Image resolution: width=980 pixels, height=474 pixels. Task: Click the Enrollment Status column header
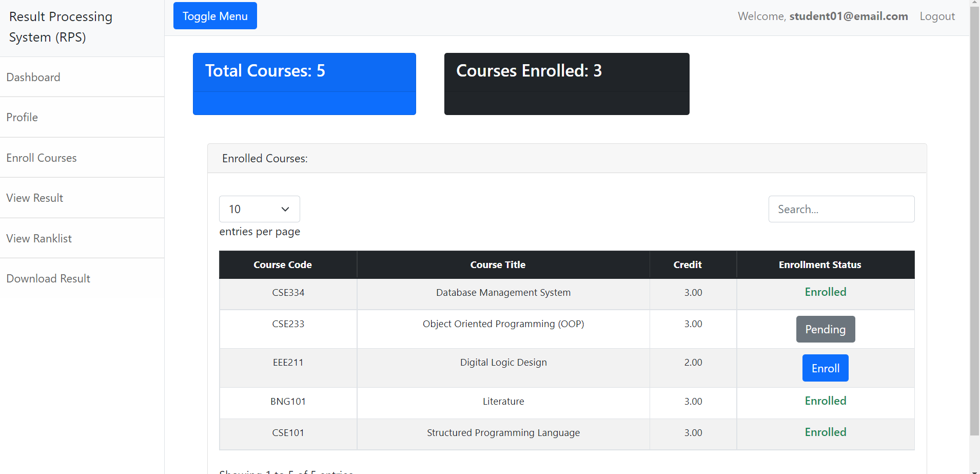tap(819, 264)
